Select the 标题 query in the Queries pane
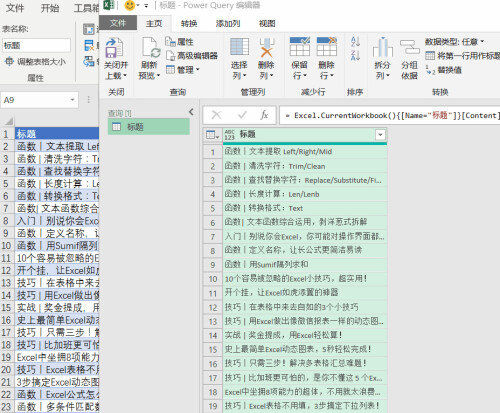 click(x=149, y=127)
